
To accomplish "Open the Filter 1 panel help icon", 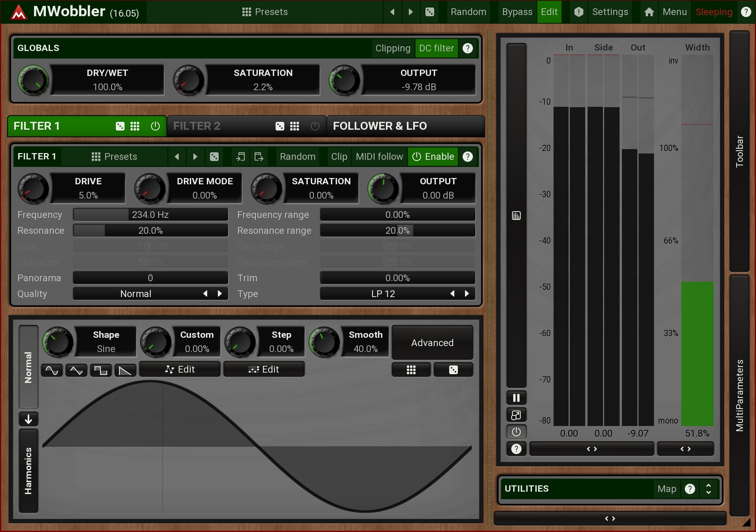I will click(468, 157).
